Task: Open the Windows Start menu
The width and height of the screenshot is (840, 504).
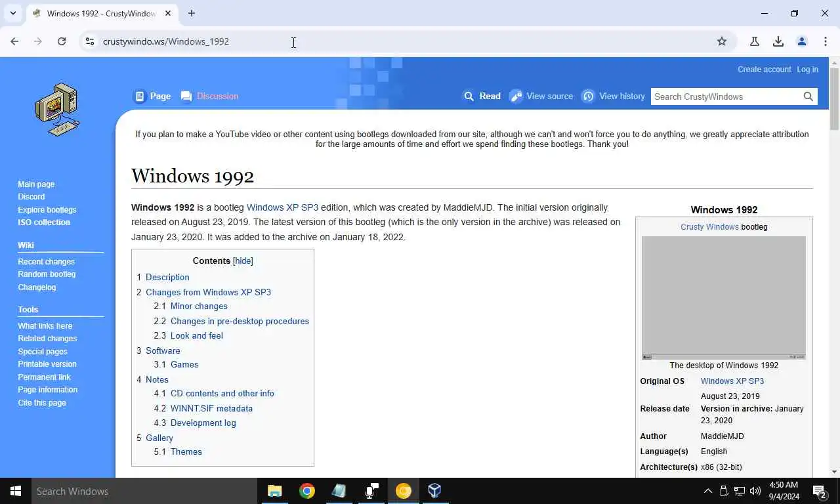Action: pos(16,491)
